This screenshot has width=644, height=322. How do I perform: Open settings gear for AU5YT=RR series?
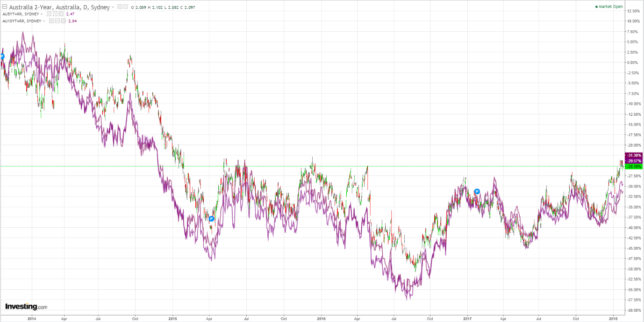[55, 14]
